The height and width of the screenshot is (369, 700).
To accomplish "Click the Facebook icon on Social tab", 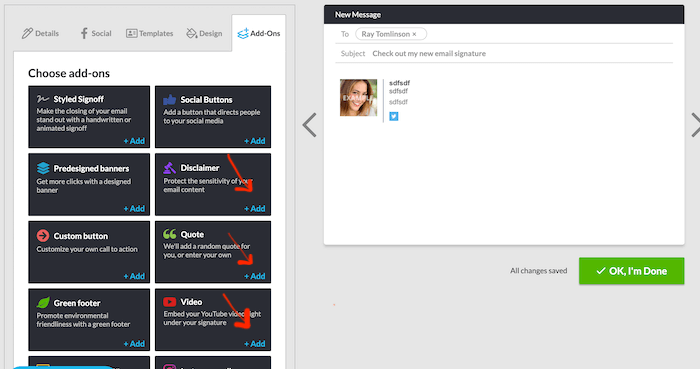I will 84,33.
